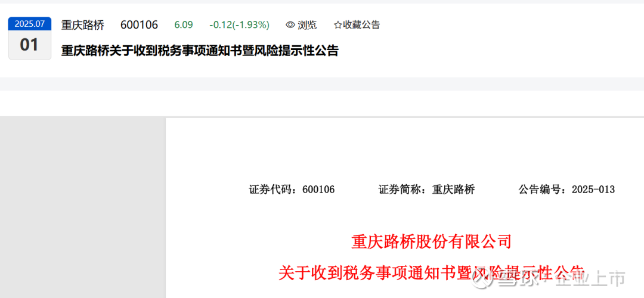Click the day number 01 on calendar
This screenshot has width=644, height=298.
(30, 45)
